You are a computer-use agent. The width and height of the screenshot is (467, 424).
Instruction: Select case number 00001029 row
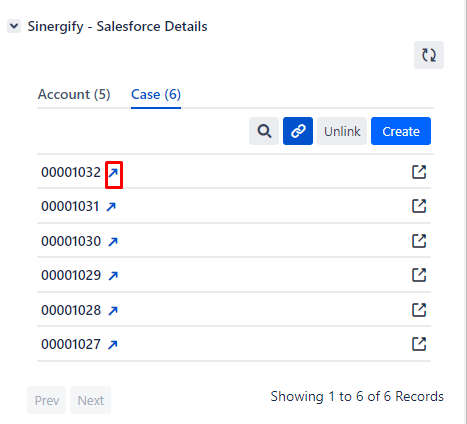tap(234, 275)
